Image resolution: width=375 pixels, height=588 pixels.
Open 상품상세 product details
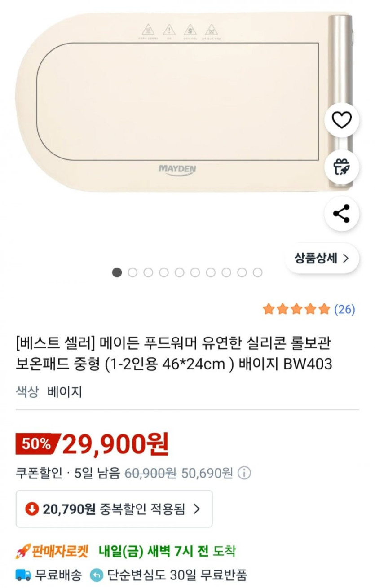[322, 258]
